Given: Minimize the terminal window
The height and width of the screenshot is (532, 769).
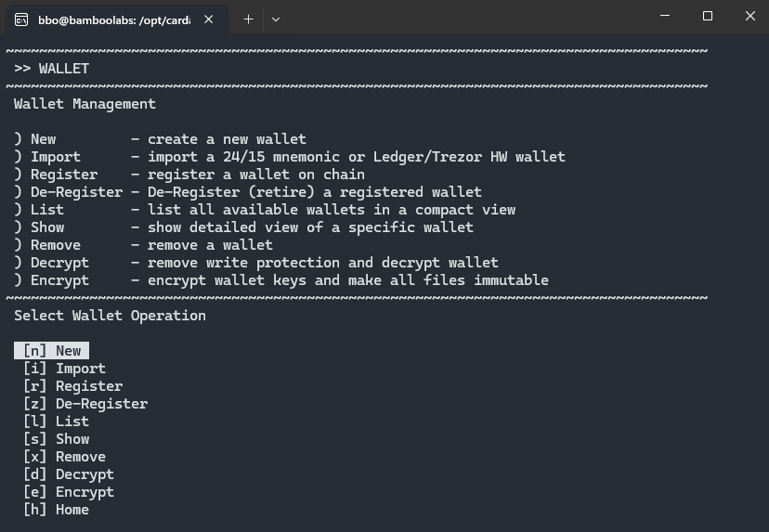Looking at the screenshot, I should (x=665, y=16).
